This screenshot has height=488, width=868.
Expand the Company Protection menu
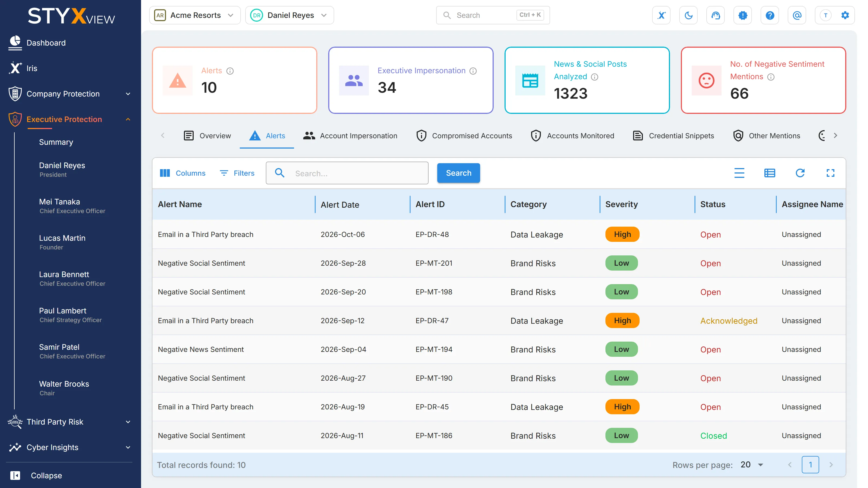point(70,94)
